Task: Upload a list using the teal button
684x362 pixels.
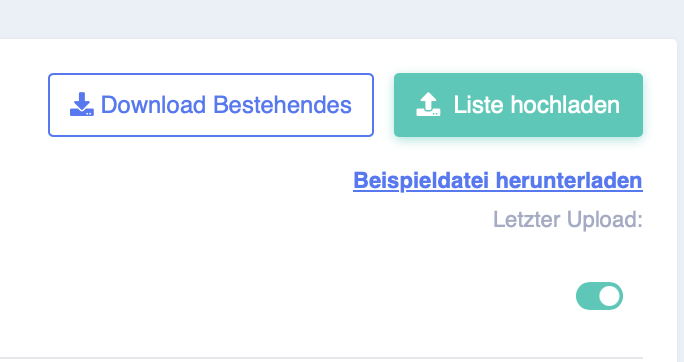Action: pyautogui.click(x=518, y=105)
